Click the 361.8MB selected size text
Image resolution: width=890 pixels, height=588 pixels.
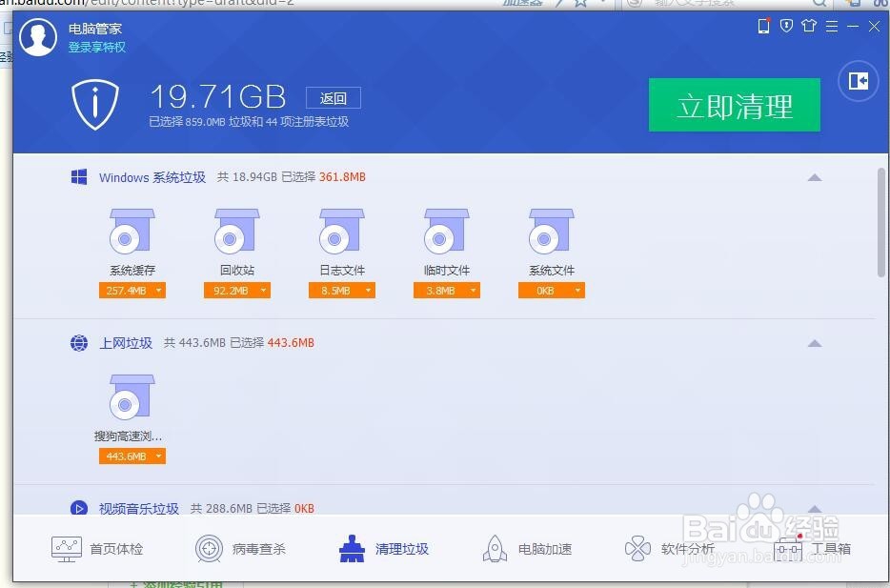342,177
